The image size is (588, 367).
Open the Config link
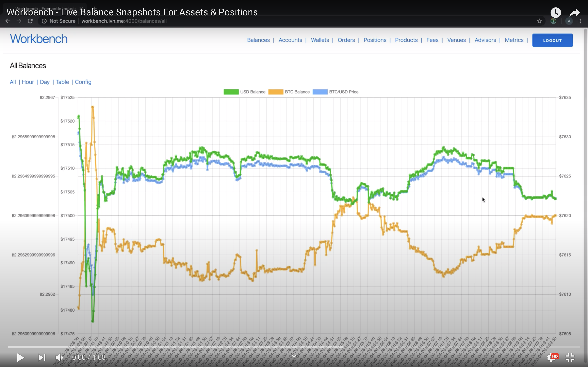coord(83,82)
